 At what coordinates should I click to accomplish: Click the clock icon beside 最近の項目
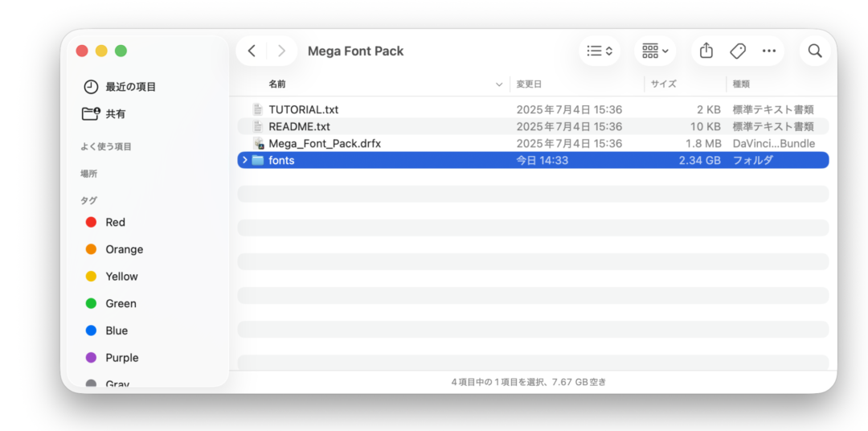(x=91, y=87)
